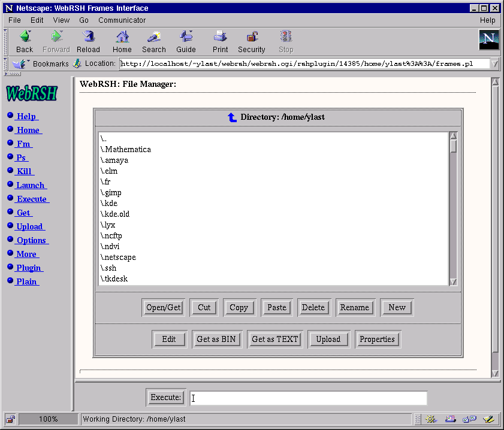Open the View menu

[61, 20]
